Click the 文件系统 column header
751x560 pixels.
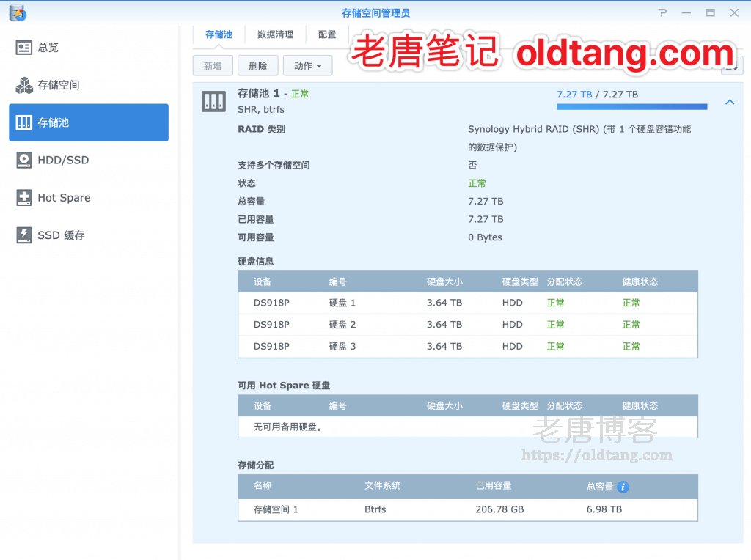[382, 486]
